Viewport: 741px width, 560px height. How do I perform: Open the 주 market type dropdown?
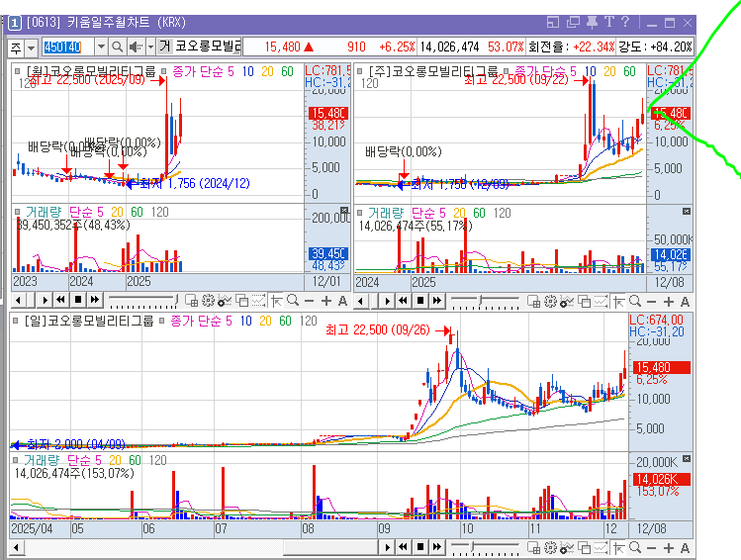[32, 47]
